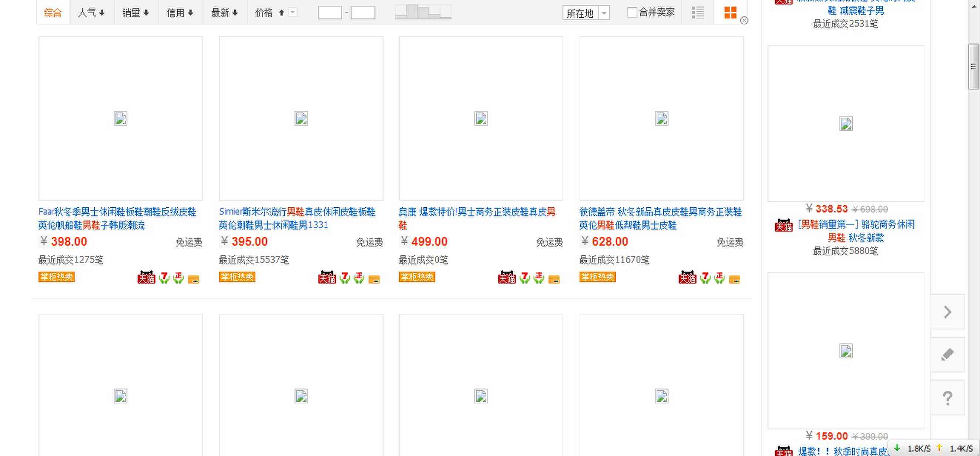Click the credit card icon on the ¥398.00 item
The height and width of the screenshot is (456, 980).
point(194,279)
